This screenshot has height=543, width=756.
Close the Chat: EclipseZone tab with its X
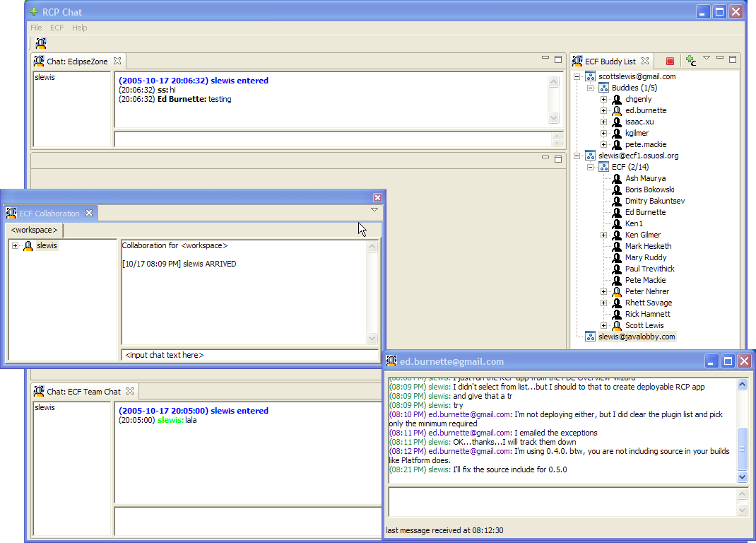117,61
